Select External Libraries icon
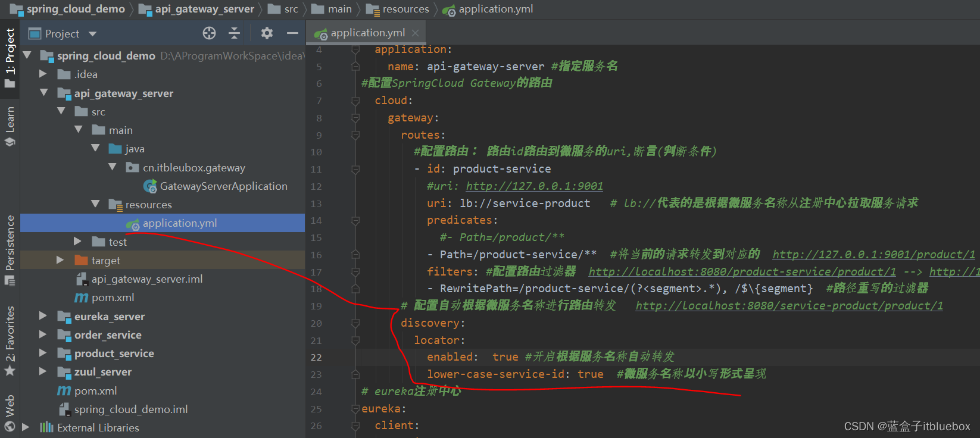 click(46, 427)
